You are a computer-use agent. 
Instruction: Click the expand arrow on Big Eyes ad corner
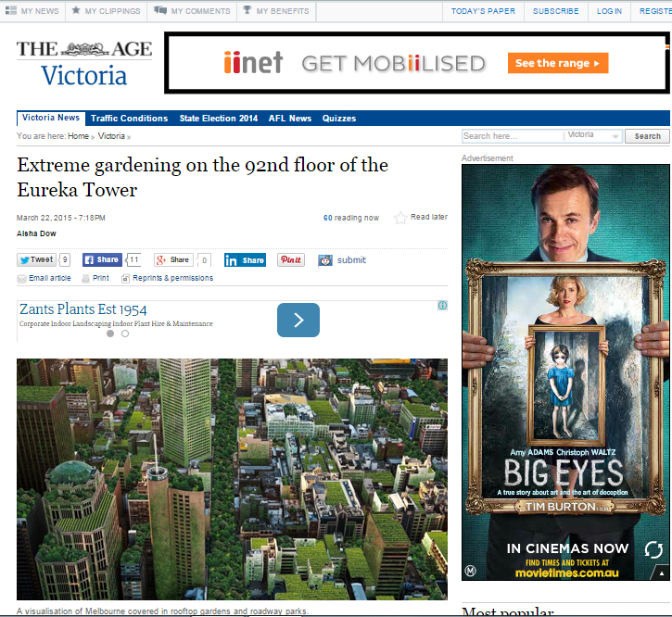tap(661, 573)
